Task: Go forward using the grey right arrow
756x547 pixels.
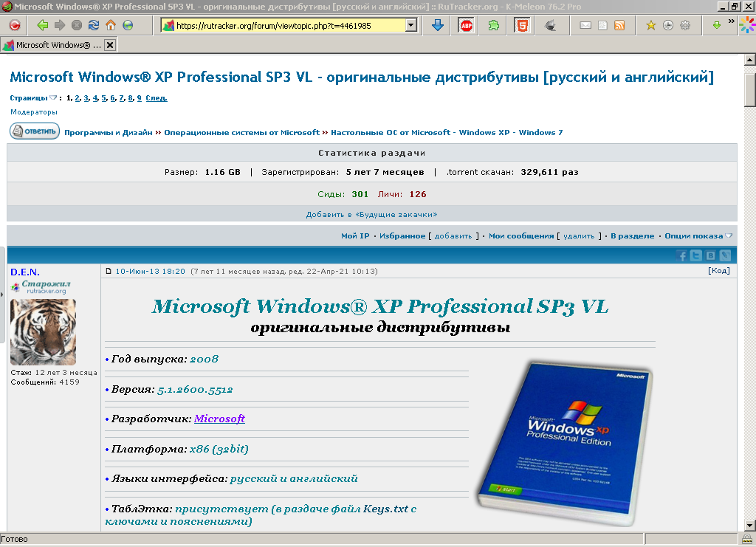Action: coord(59,25)
